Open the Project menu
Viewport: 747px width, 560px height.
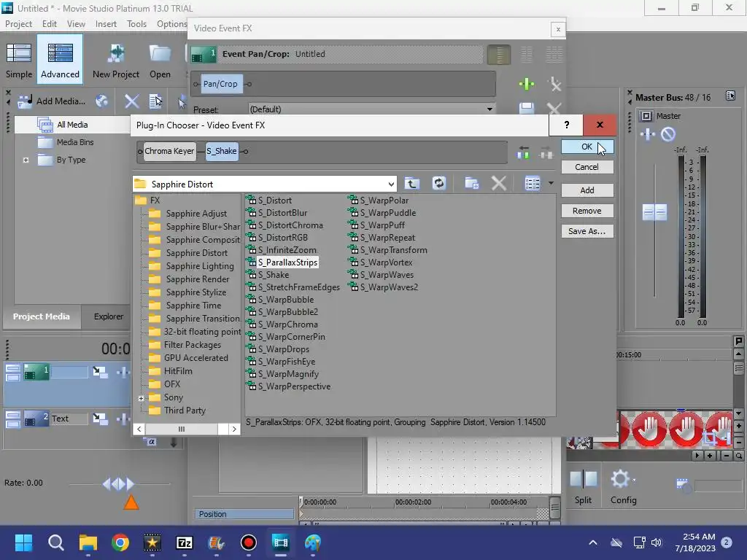click(x=18, y=24)
